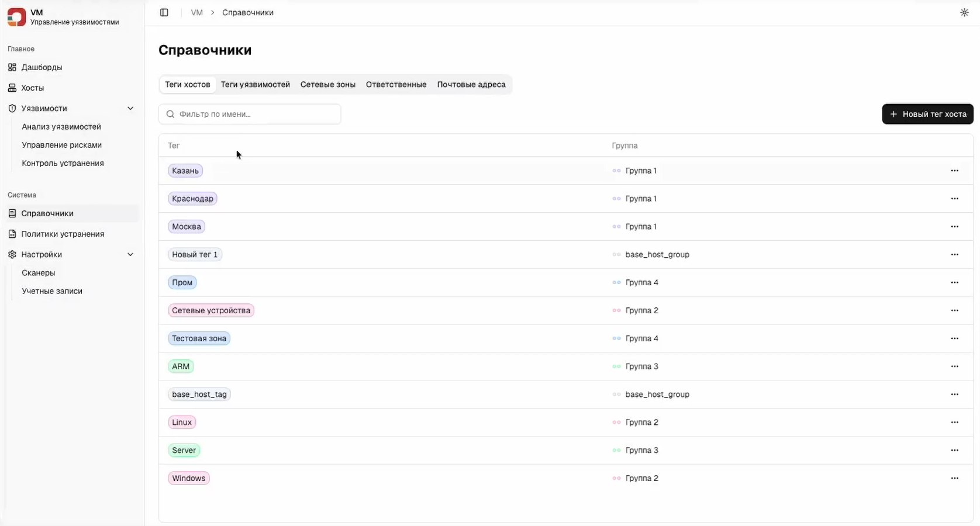Open actions menu for Windows row
This screenshot has height=526, width=980.
coord(954,478)
